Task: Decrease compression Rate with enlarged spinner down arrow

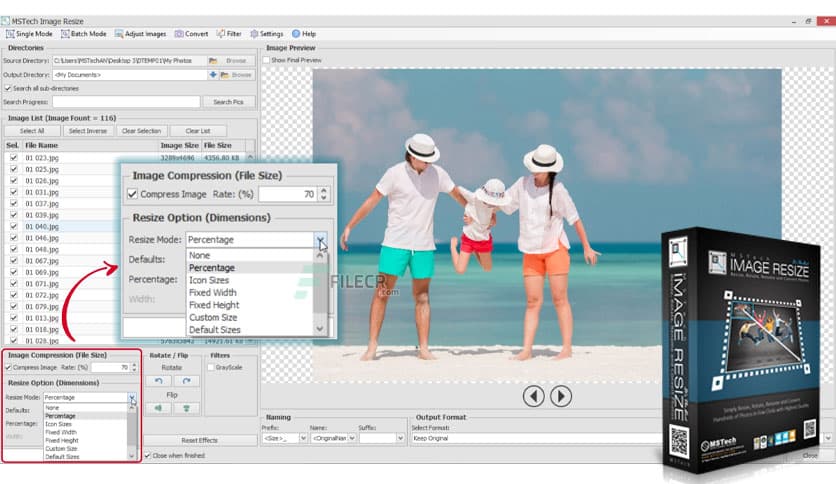Action: 324,198
